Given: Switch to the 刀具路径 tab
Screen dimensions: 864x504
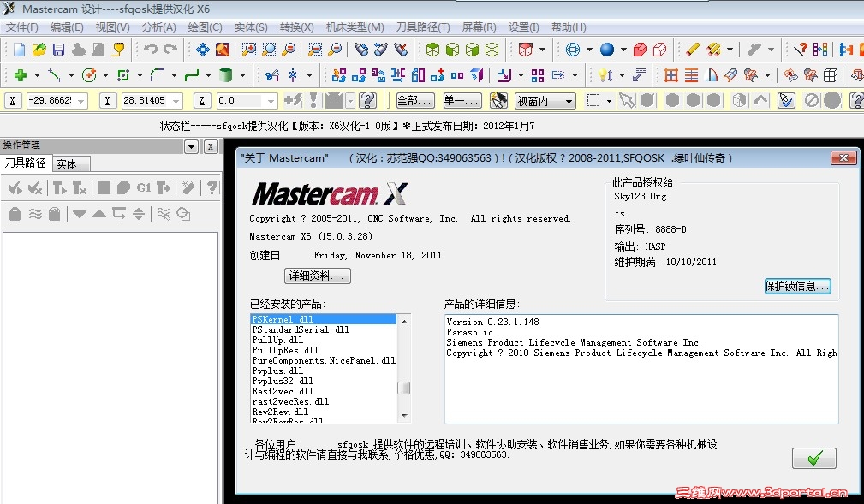Looking at the screenshot, I should pos(26,163).
